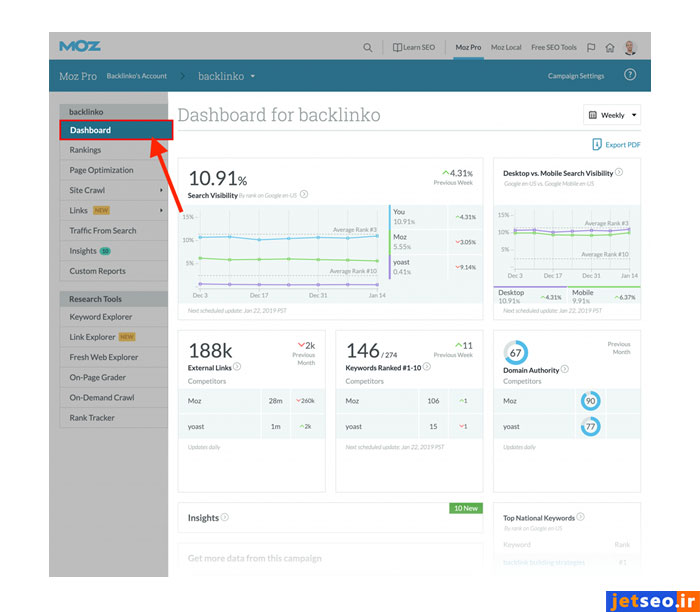The height and width of the screenshot is (612, 700).
Task: Open the flag notifications icon
Action: pos(591,47)
